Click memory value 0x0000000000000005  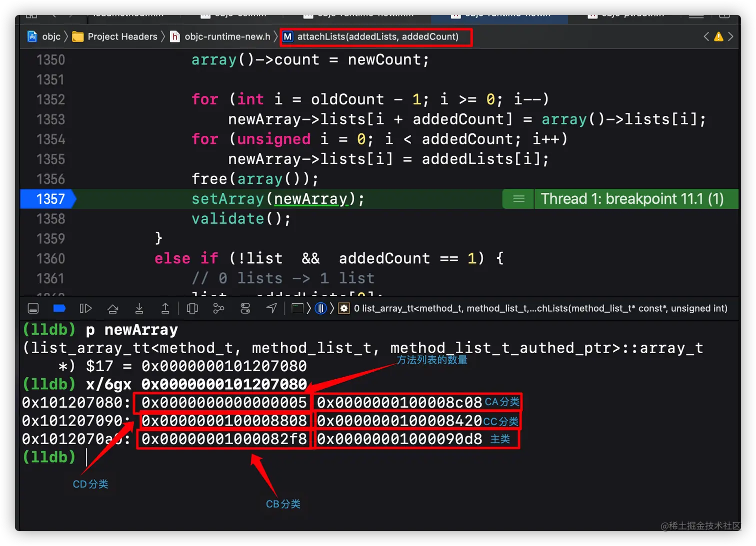tap(224, 403)
